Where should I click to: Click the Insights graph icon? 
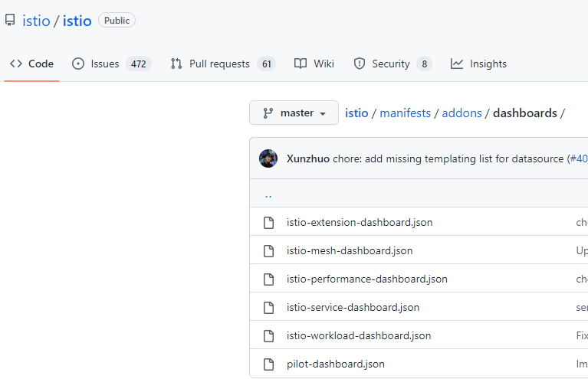coord(457,64)
